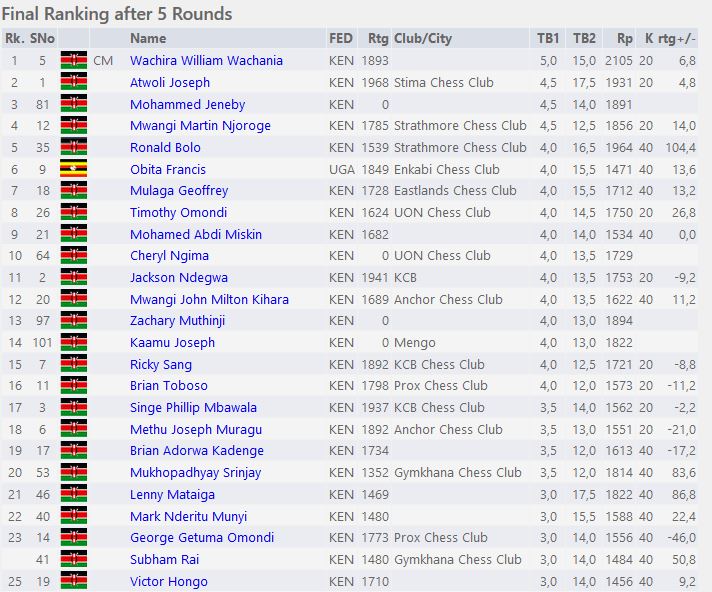Open Lenny Mataiga player page

172,494
